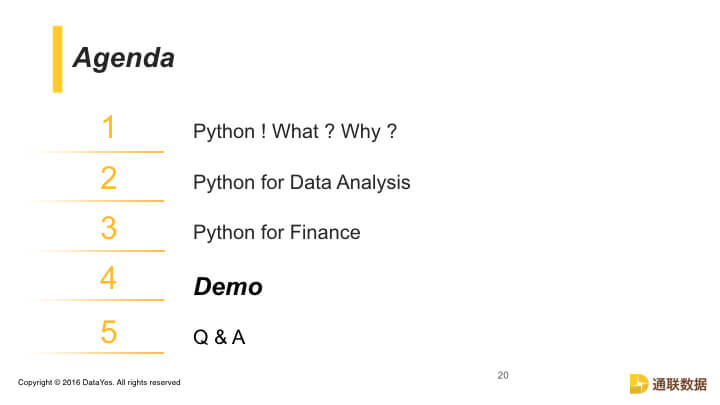The height and width of the screenshot is (405, 720).
Task: Click the orange line under number 3
Action: (x=100, y=251)
